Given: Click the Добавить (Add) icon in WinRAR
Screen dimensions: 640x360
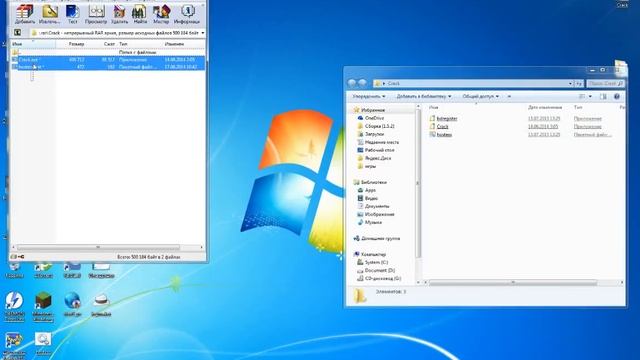Looking at the screenshot, I should (x=25, y=13).
